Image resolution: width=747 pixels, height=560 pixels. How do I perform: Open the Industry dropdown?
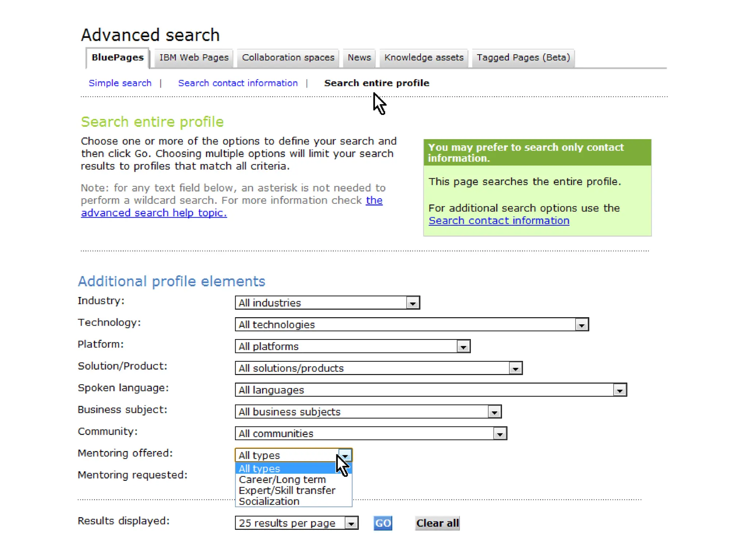413,303
